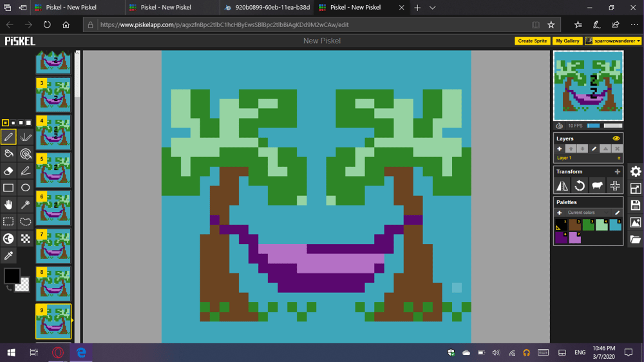Expand Transform panel with plus icon
This screenshot has width=644, height=362.
[x=618, y=171]
